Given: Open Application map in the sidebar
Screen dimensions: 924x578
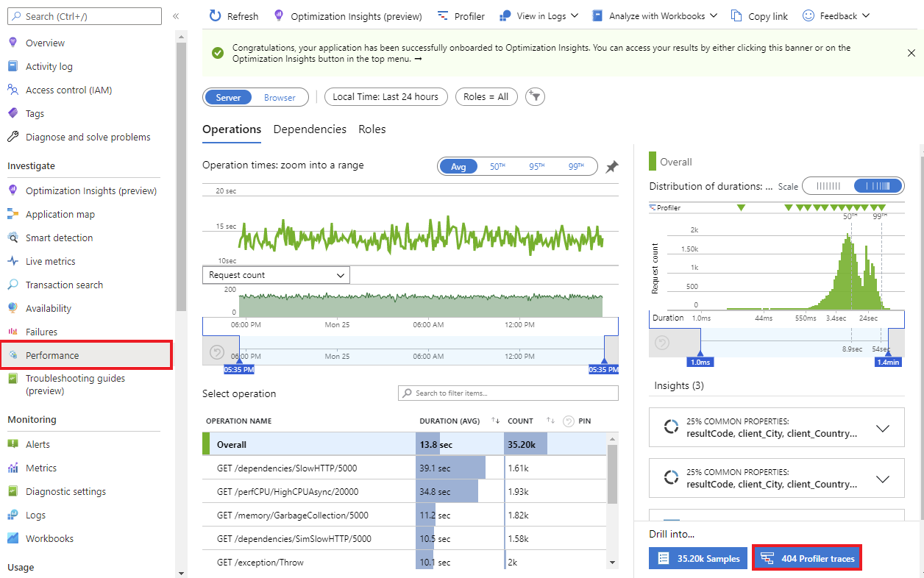Looking at the screenshot, I should pyautogui.click(x=71, y=214).
